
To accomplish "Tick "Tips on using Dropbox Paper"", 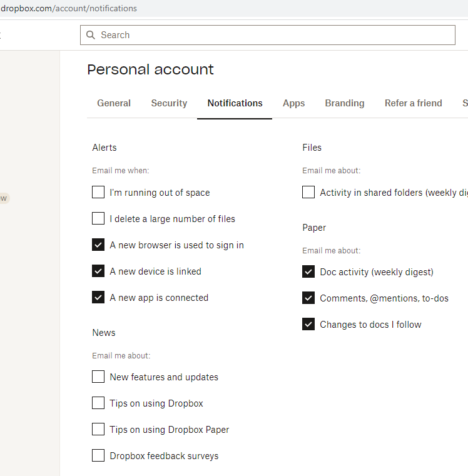I will pyautogui.click(x=98, y=429).
